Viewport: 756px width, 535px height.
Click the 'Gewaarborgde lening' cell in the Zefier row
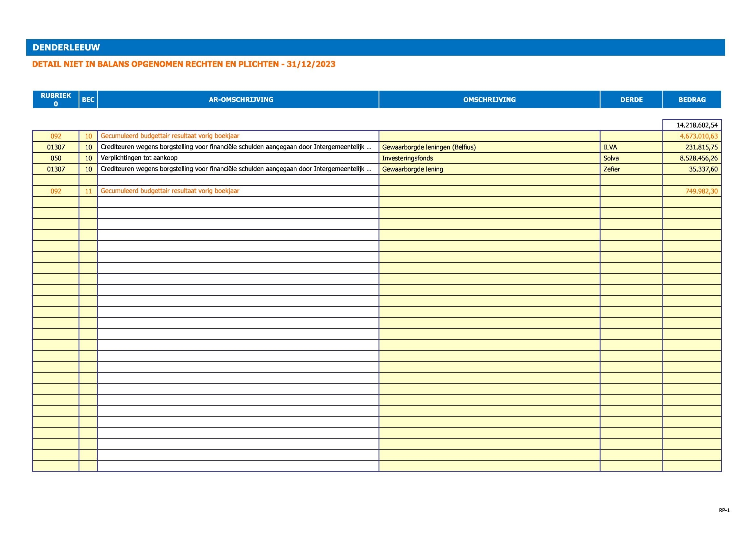(489, 169)
